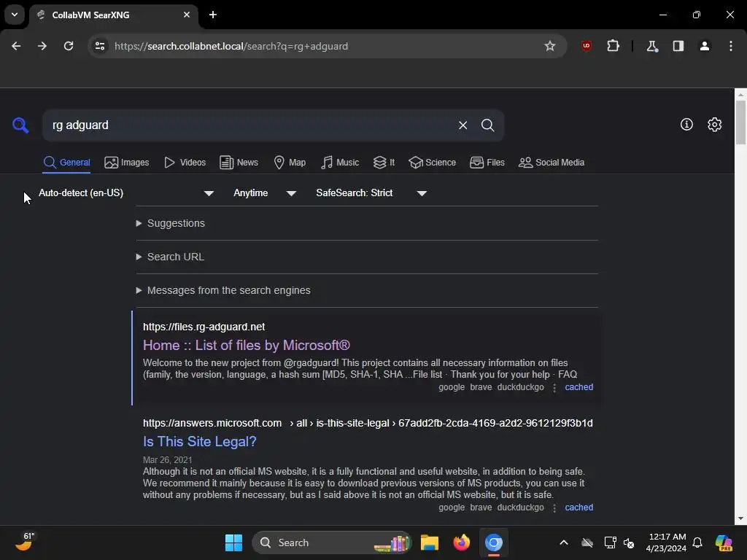
Task: Switch to the Videos category tab
Action: (x=185, y=163)
